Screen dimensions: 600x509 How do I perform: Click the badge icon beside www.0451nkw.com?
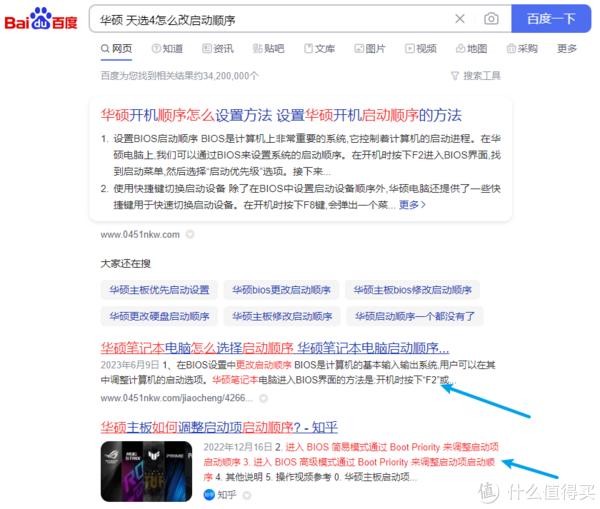(190, 234)
